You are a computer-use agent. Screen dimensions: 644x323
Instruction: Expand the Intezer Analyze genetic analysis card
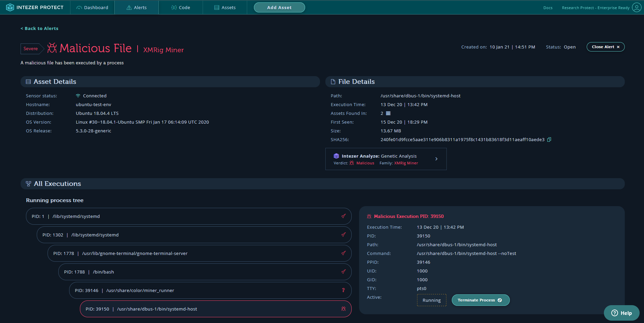tap(436, 159)
